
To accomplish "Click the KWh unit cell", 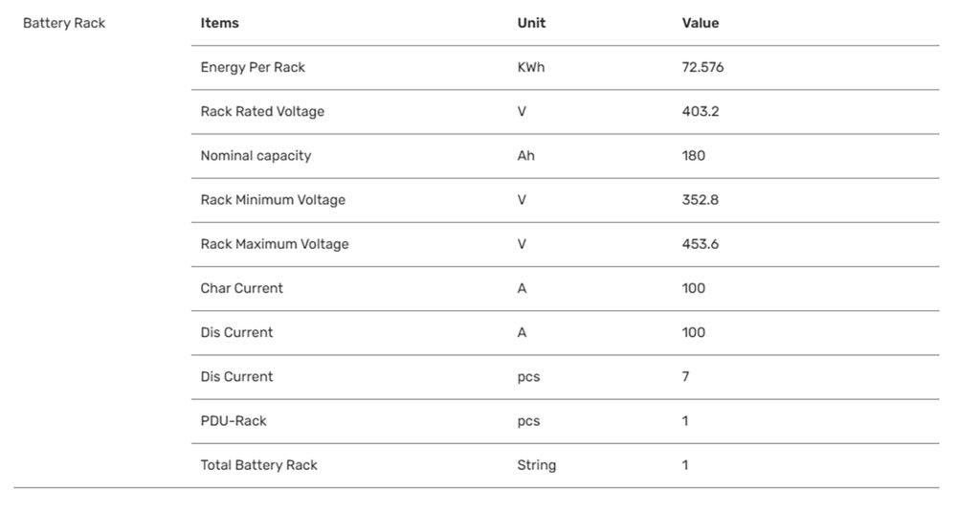I will pyautogui.click(x=531, y=68).
